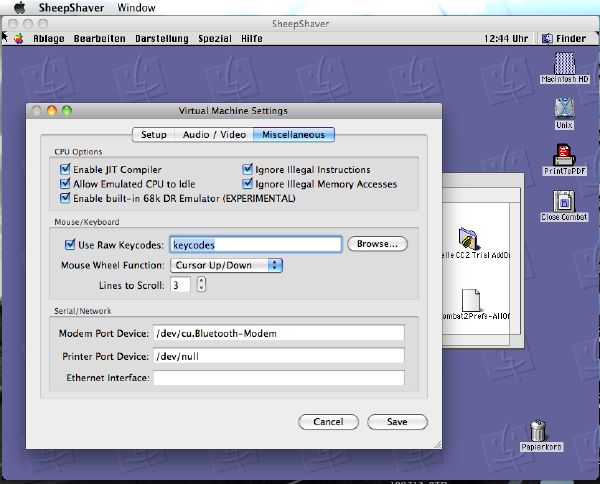Select the Miscellaneous tab
The width and height of the screenshot is (600, 484).
(293, 135)
